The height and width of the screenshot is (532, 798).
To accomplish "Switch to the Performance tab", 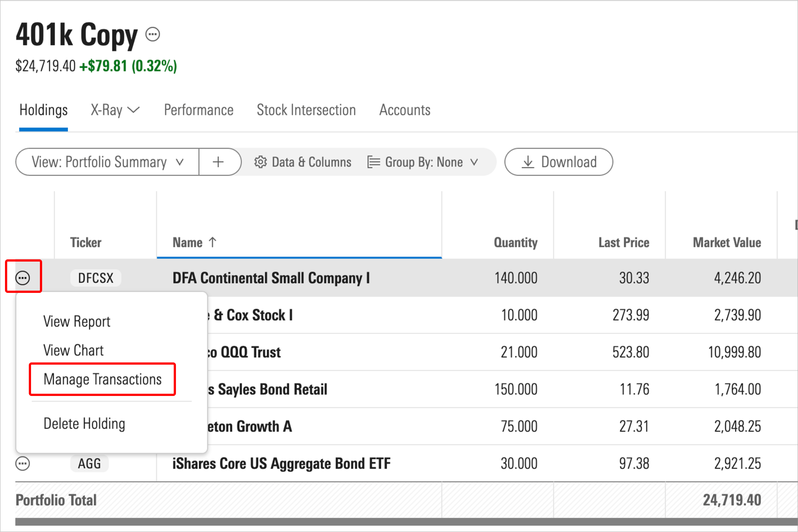I will click(198, 110).
